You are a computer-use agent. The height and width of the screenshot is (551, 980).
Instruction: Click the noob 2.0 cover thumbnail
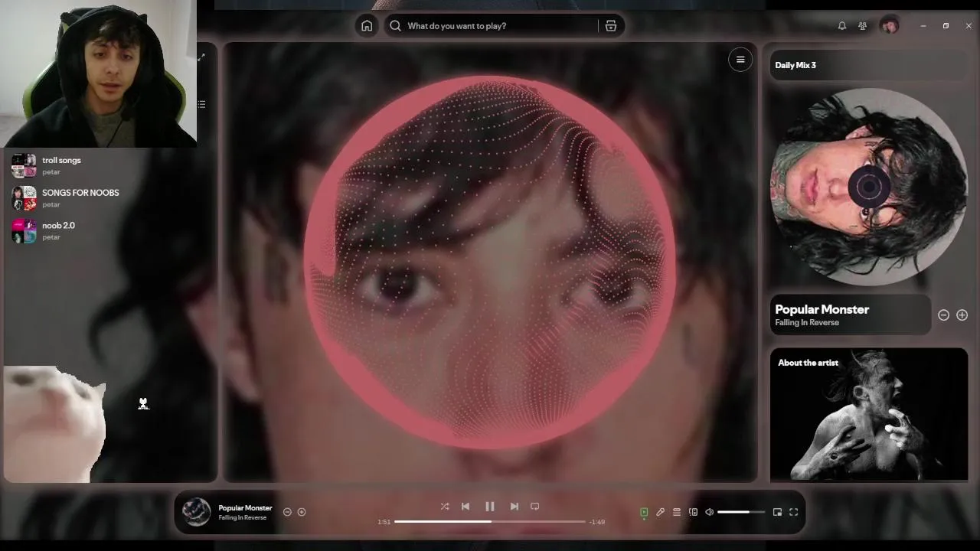click(24, 230)
